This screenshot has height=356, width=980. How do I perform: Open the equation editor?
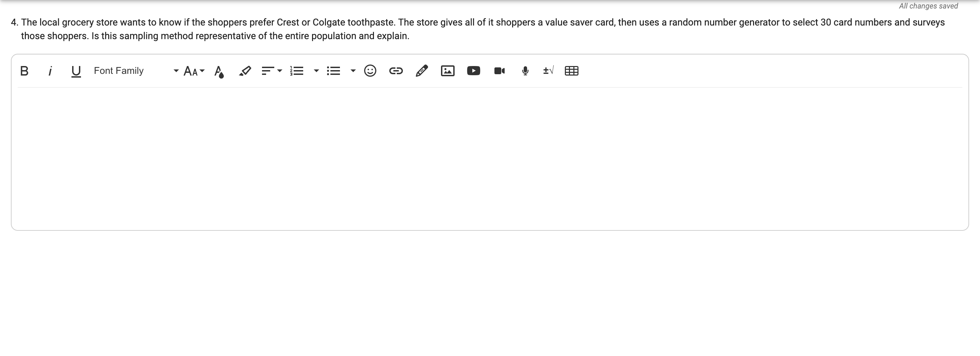[548, 70]
